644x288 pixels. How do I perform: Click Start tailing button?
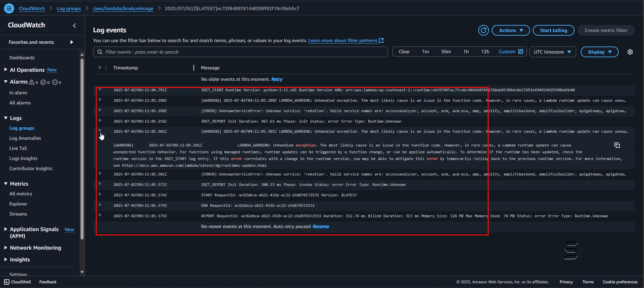point(553,30)
